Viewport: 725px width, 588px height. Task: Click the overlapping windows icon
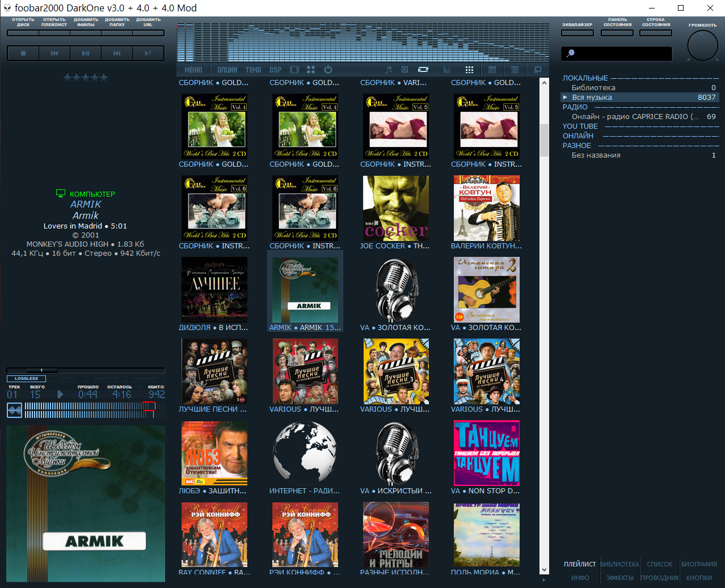[537, 70]
